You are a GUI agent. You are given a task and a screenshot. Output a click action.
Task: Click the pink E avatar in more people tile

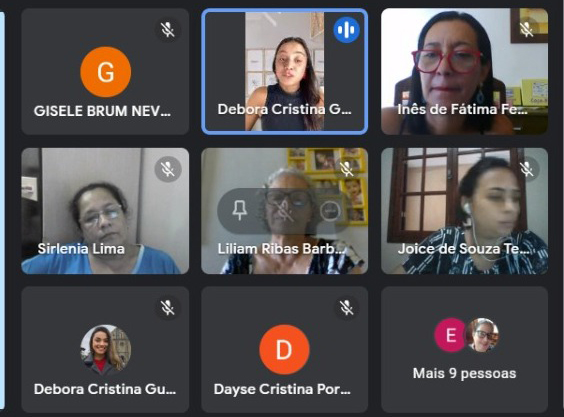coord(451,335)
